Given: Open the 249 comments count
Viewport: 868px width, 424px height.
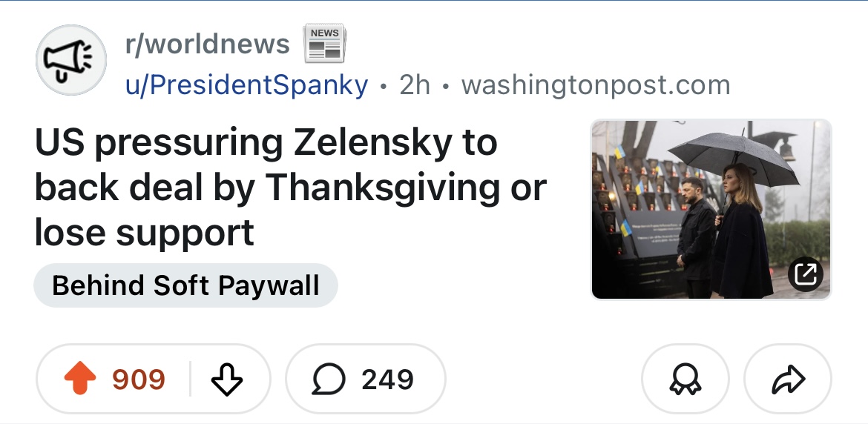Looking at the screenshot, I should tap(387, 380).
